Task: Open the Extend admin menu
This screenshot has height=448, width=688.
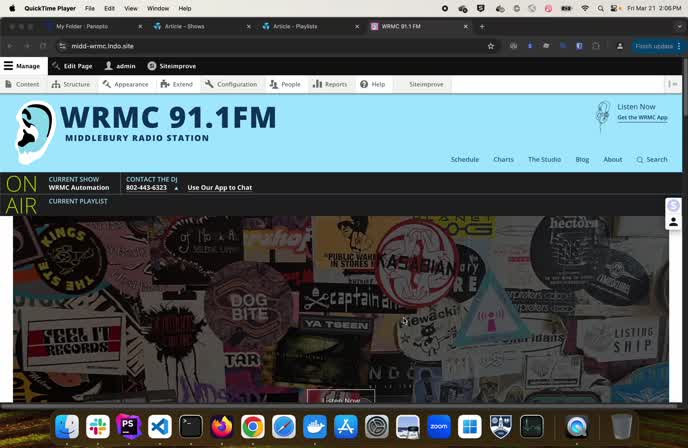Action: [x=177, y=84]
